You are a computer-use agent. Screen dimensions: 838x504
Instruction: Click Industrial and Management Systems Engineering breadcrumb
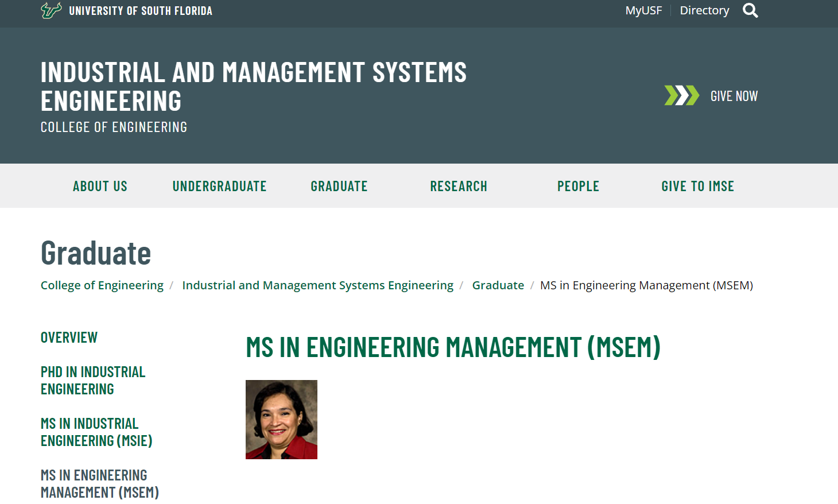(x=317, y=285)
